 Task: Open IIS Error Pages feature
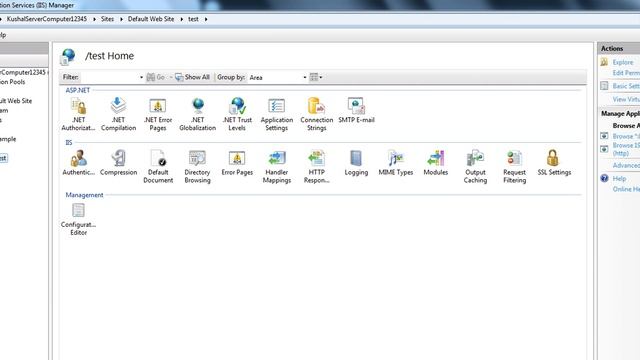pos(237,163)
